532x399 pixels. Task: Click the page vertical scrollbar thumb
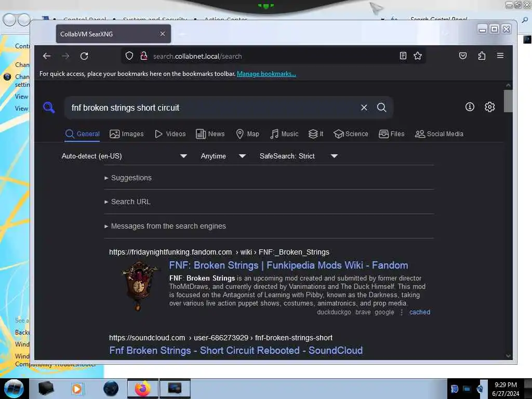click(x=508, y=101)
